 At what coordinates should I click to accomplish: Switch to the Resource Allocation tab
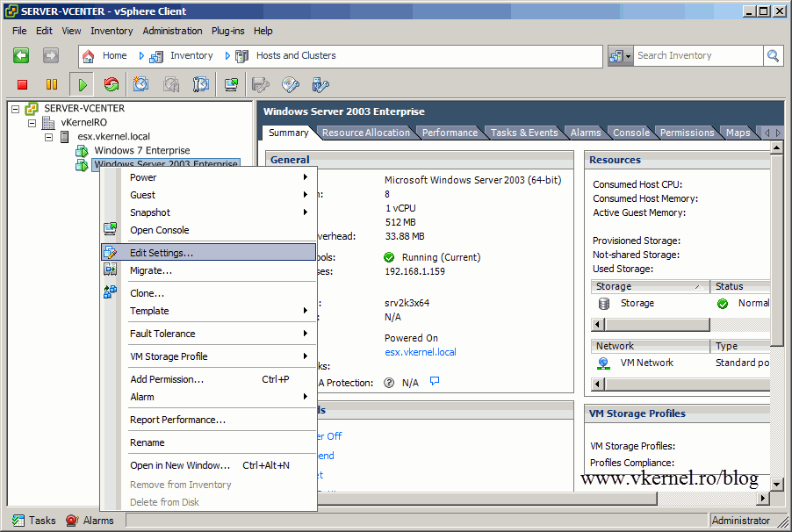[365, 133]
